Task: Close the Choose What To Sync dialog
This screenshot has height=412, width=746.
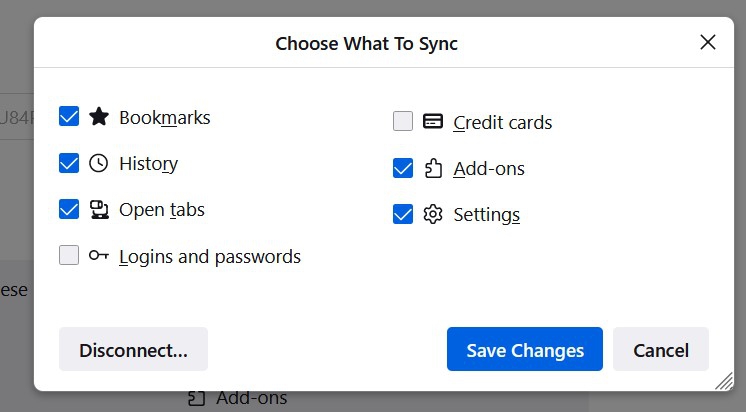Action: point(708,42)
